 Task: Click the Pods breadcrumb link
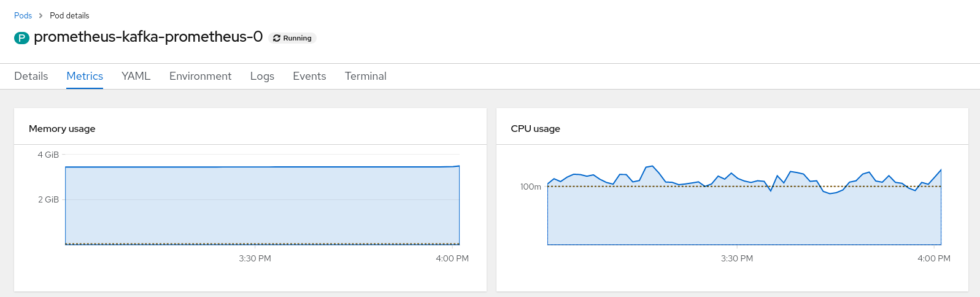23,15
